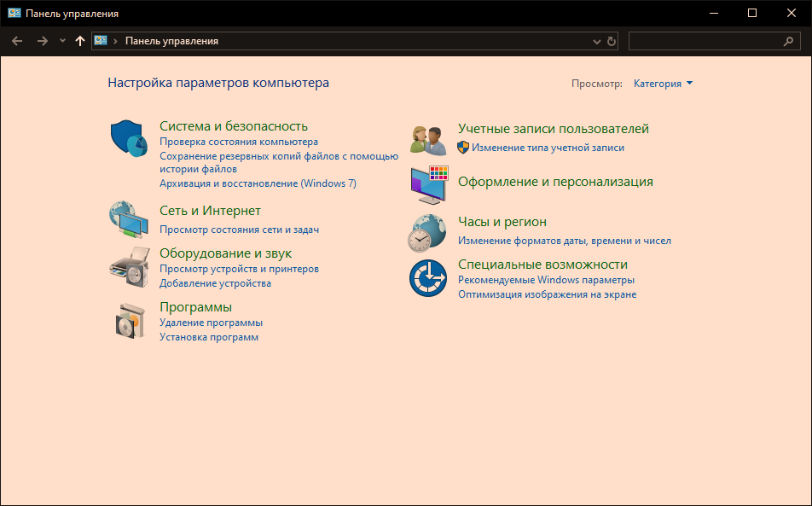
Task: Click Рекомендуемые Windows параметры link
Action: pos(547,280)
